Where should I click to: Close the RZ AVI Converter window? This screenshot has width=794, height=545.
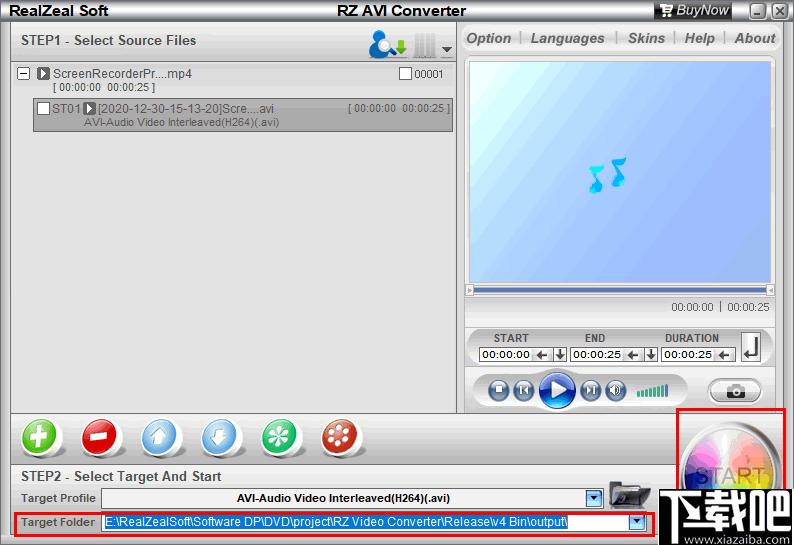tap(779, 11)
